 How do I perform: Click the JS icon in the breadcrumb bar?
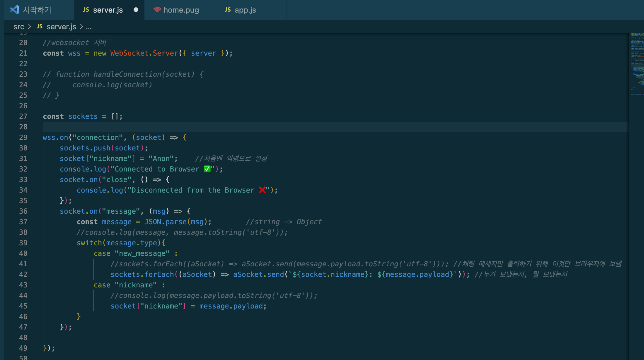(40, 27)
